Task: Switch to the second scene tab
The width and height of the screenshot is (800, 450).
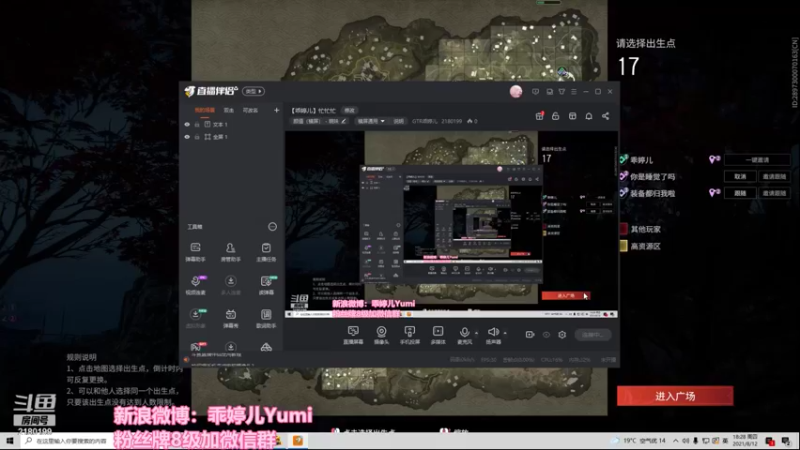Action: pyautogui.click(x=229, y=110)
